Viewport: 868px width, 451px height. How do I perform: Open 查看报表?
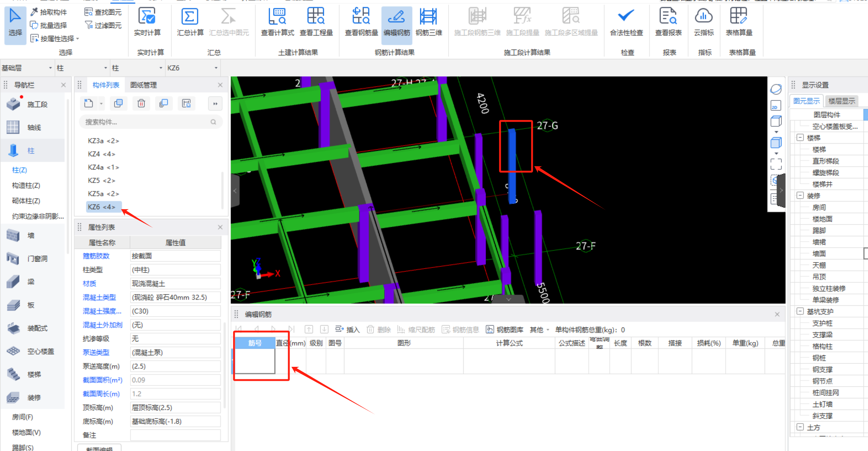[x=668, y=23]
